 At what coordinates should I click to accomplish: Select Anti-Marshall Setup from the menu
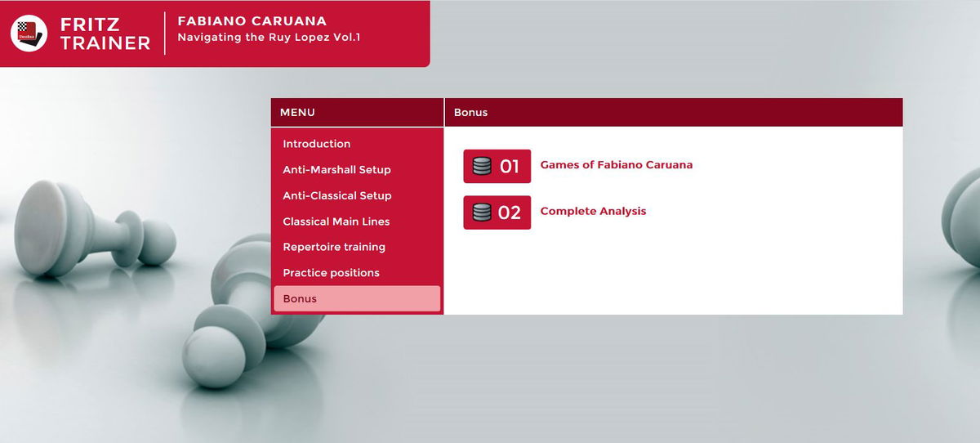[336, 170]
